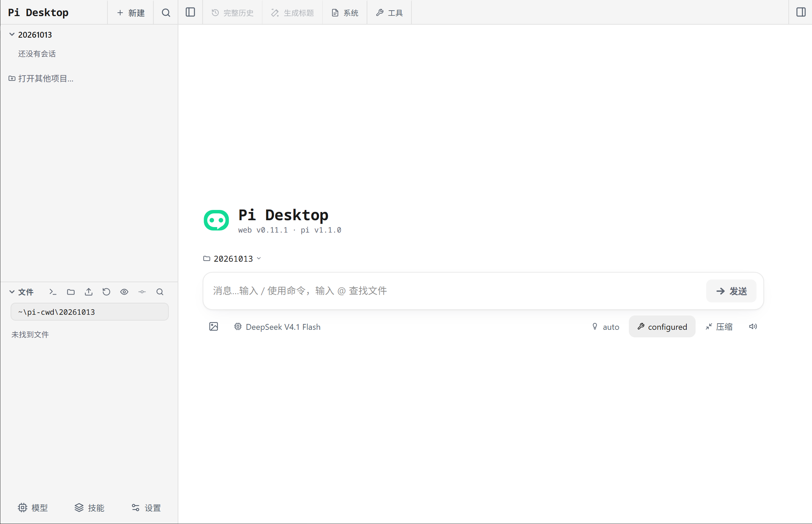Image resolution: width=812 pixels, height=524 pixels.
Task: Collapse the 20261013 project tree
Action: point(12,34)
